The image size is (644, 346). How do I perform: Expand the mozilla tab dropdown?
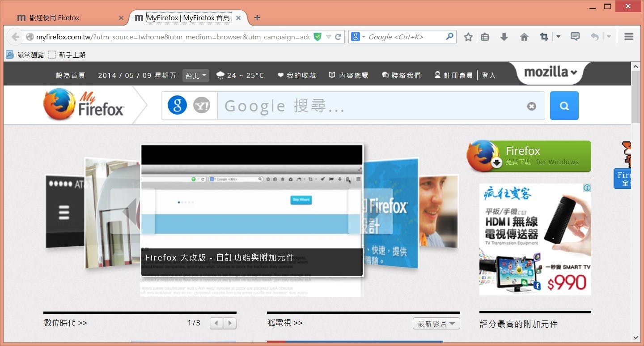tap(551, 72)
